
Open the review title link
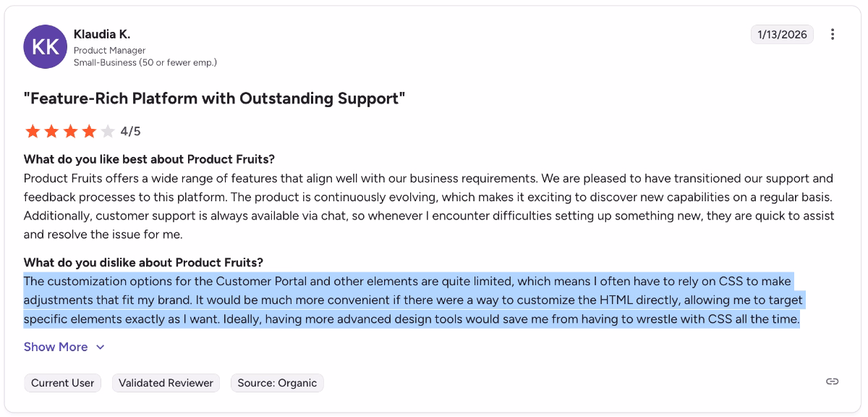215,98
